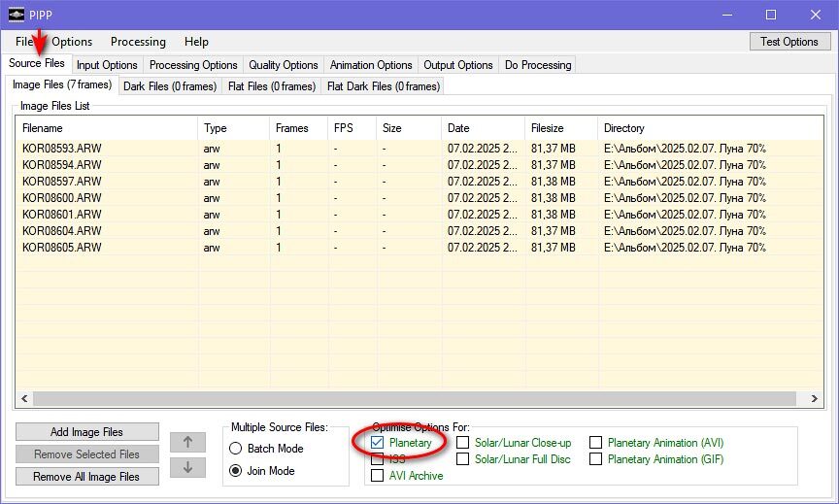
Task: Switch to Quality Options tab
Action: pyautogui.click(x=283, y=65)
